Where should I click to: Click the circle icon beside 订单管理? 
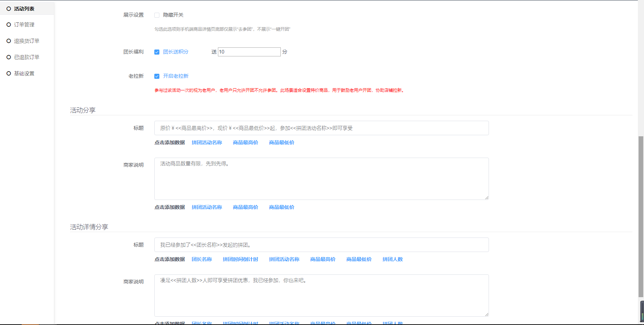(x=9, y=25)
